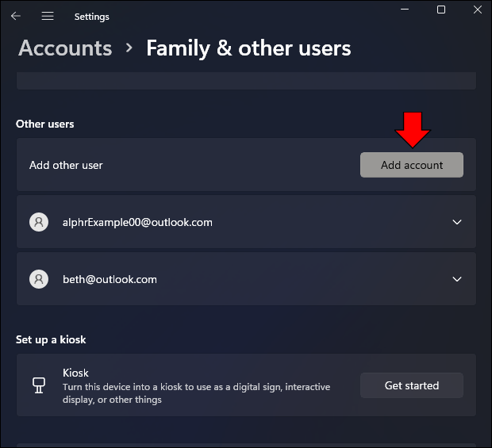Click the Kiosk description text

(197, 393)
